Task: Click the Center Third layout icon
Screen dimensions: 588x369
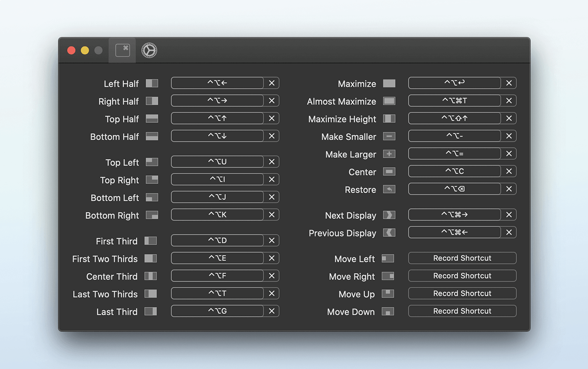Action: 151,276
